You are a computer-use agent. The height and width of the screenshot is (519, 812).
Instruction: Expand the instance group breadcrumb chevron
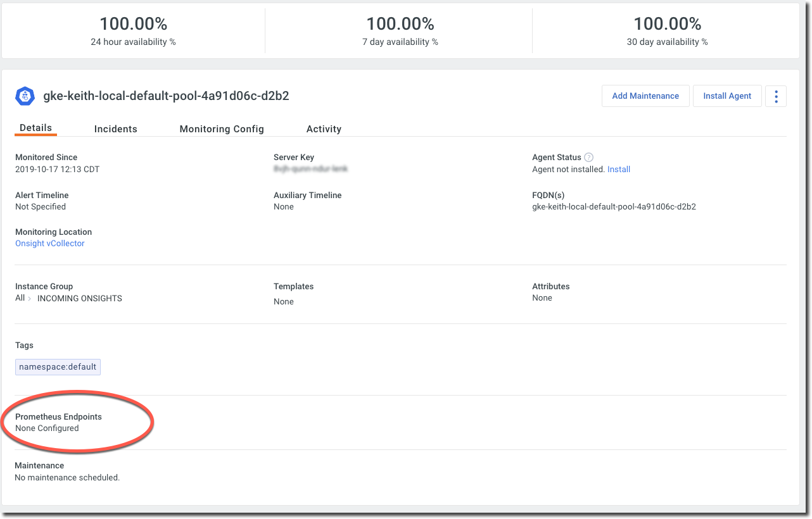[x=29, y=299]
